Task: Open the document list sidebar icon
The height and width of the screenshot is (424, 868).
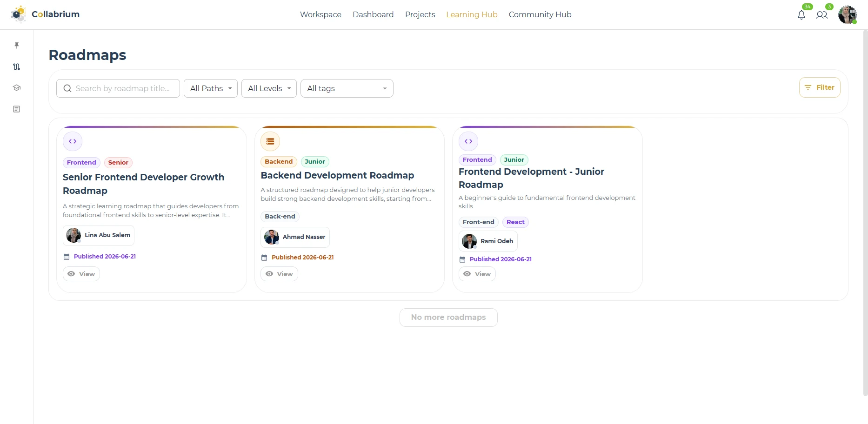Action: (17, 109)
